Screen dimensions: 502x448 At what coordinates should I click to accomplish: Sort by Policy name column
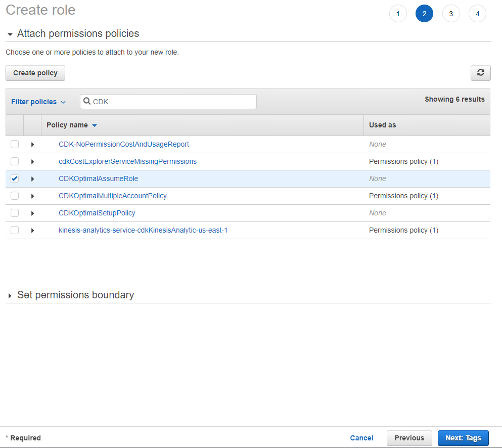[72, 125]
